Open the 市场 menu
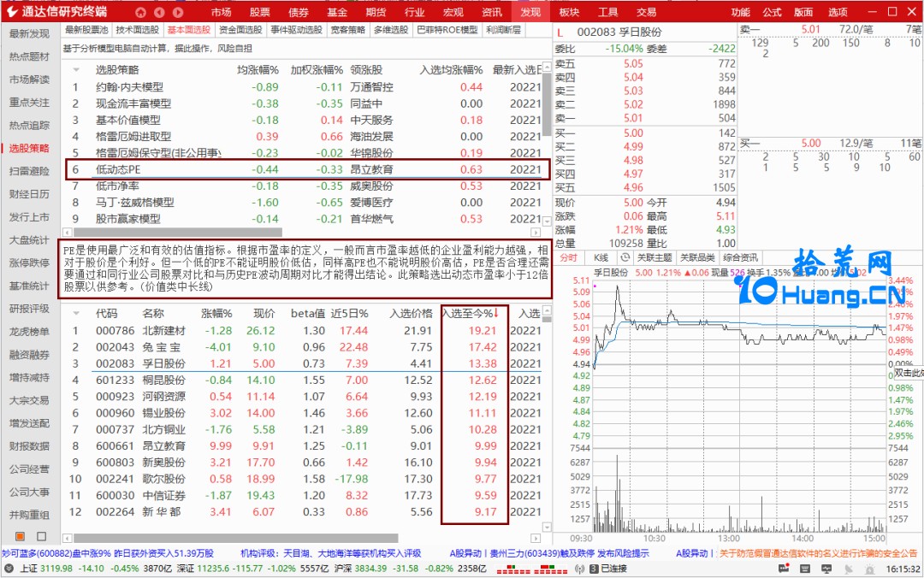This screenshot has width=924, height=578. 221,12
